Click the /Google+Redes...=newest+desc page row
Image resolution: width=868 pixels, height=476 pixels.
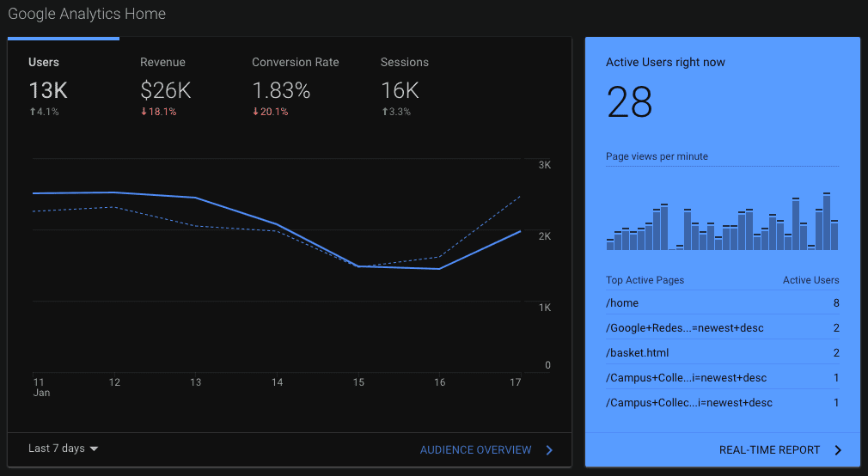click(x=723, y=327)
